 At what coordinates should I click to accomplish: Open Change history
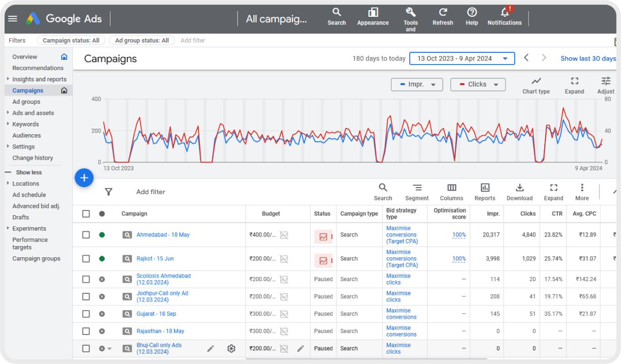33,158
